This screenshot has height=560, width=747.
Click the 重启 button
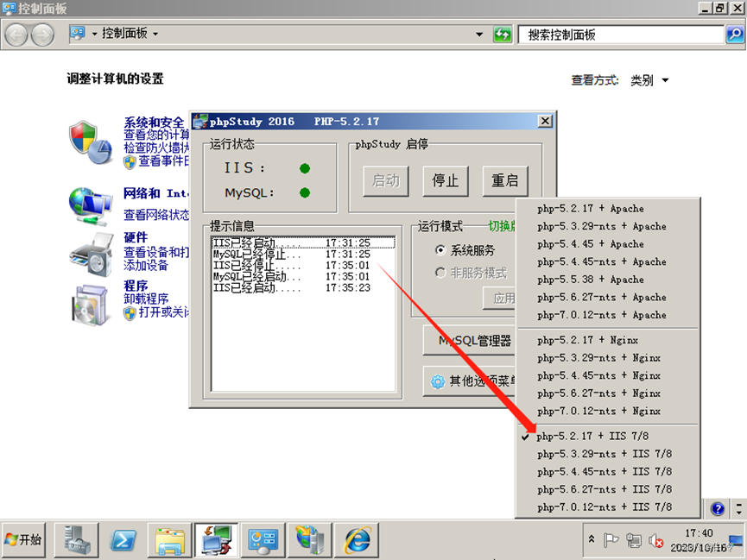click(505, 181)
